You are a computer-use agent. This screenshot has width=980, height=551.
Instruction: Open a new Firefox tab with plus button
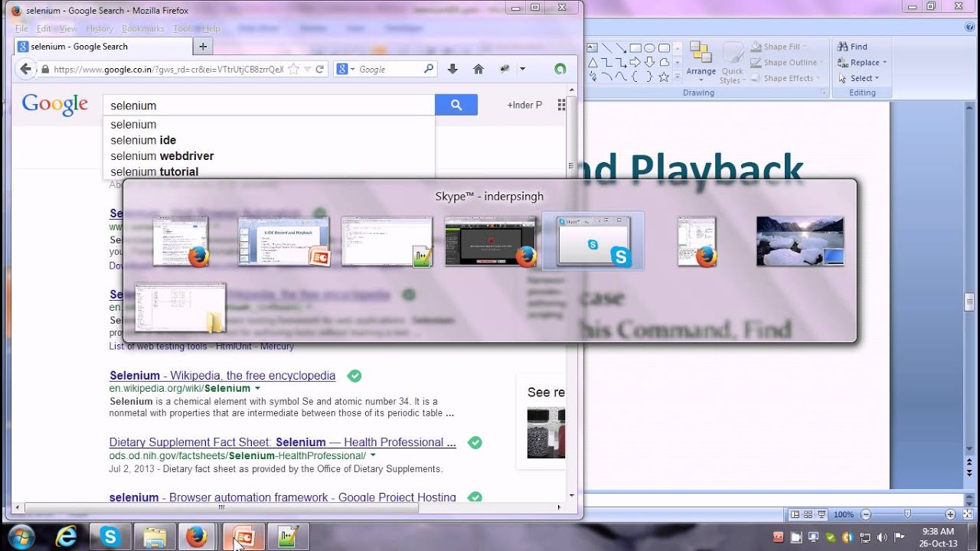pyautogui.click(x=203, y=46)
